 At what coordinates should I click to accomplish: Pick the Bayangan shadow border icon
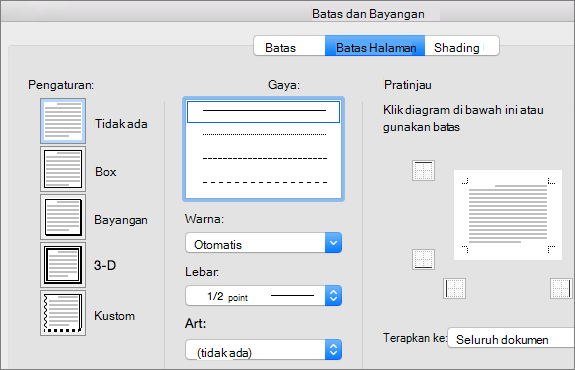[63, 217]
